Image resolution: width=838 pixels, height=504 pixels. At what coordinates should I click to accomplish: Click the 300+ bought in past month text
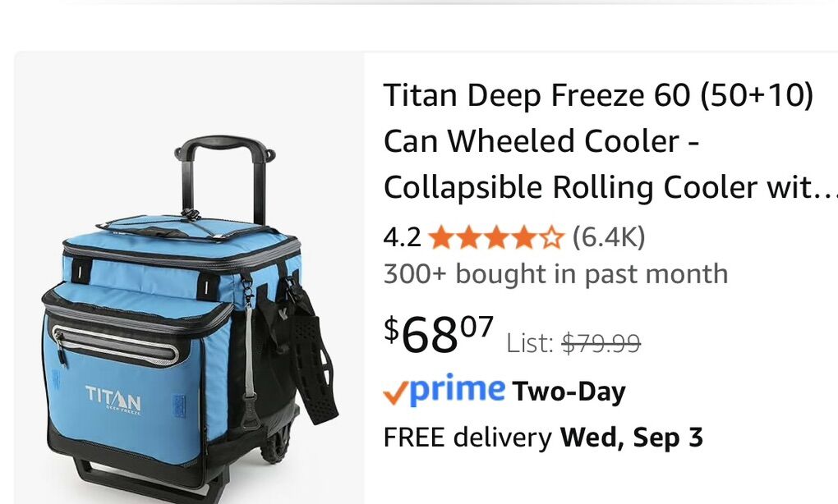point(556,274)
